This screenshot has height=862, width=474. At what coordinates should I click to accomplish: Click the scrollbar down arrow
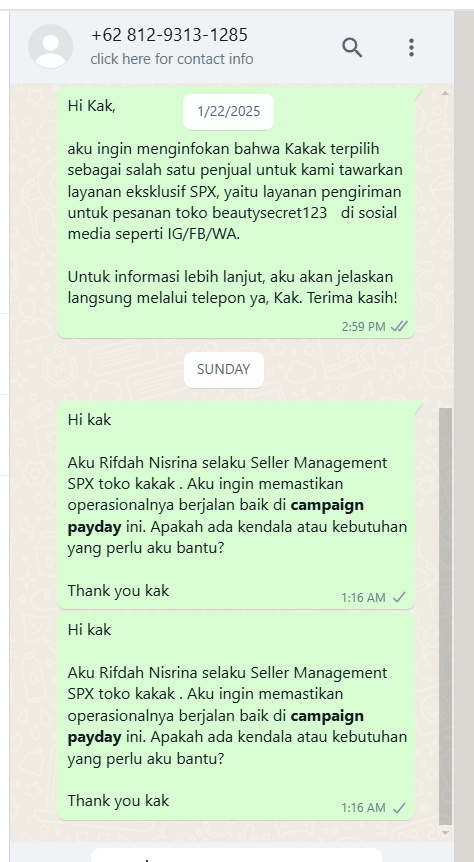pos(445,833)
